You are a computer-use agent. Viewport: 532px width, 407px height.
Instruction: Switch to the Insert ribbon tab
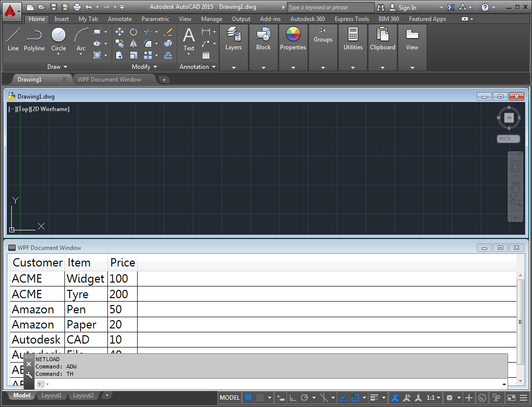click(x=61, y=19)
